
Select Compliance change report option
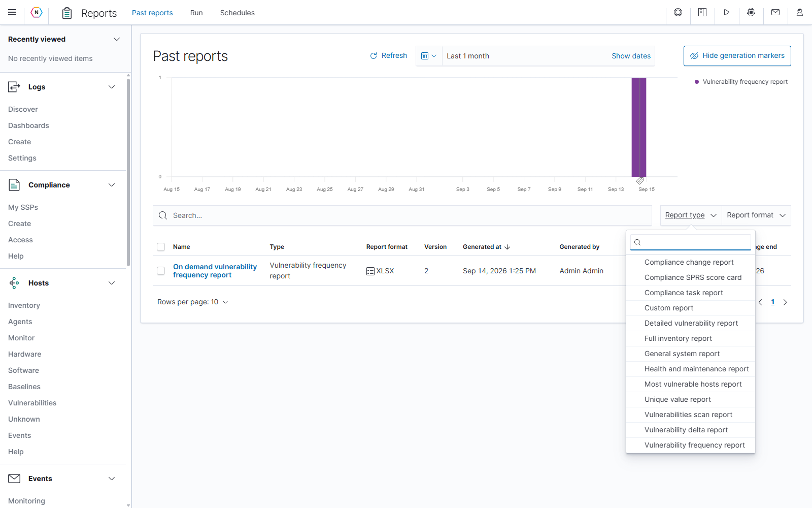(691, 263)
